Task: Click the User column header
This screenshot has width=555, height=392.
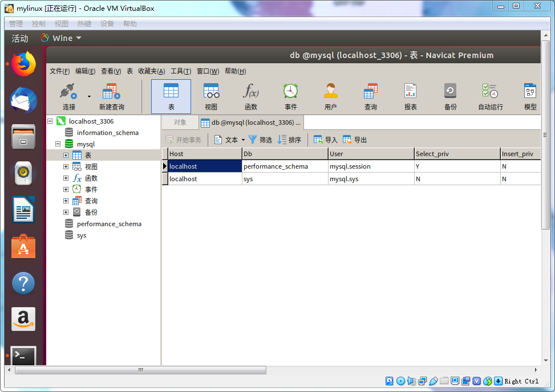Action: 371,154
